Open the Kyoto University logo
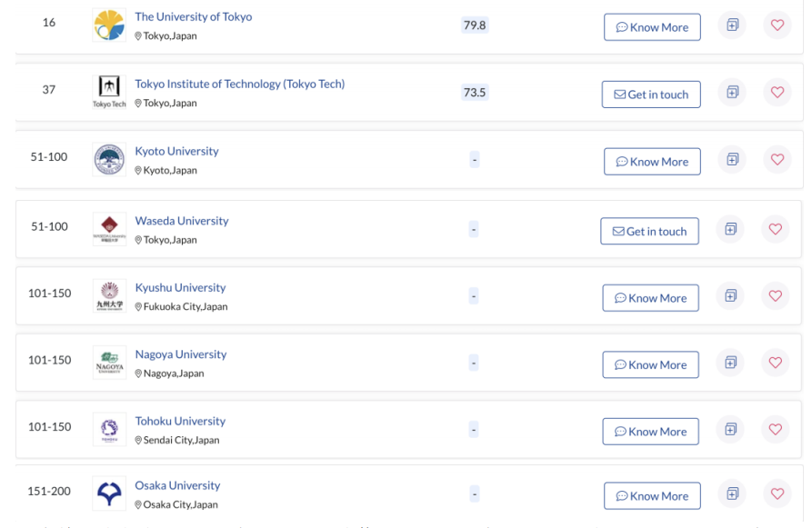 pos(109,159)
